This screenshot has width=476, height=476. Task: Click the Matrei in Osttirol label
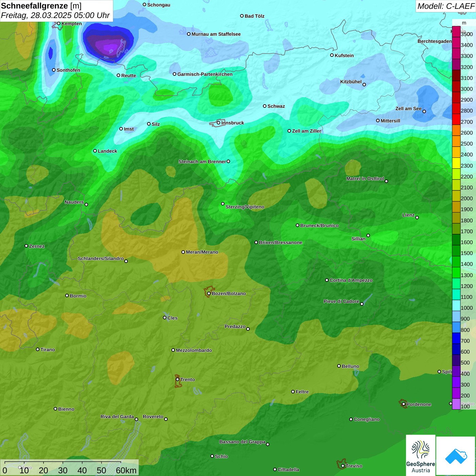click(x=365, y=178)
